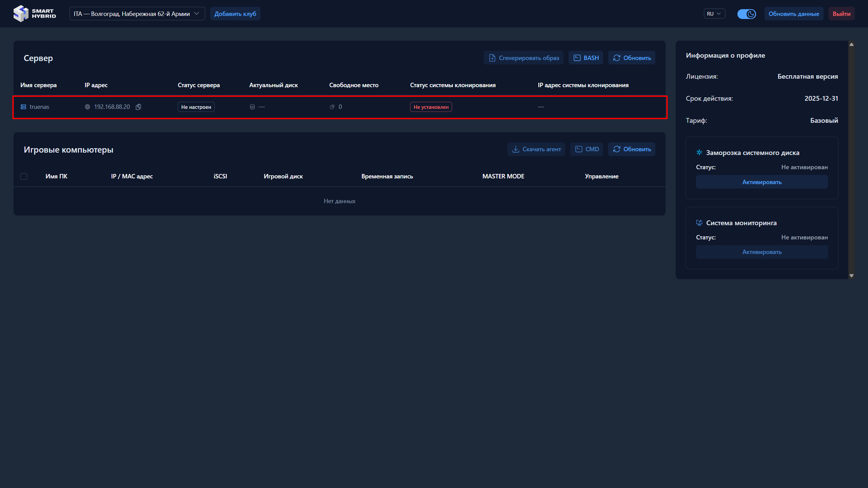This screenshot has width=868, height=488.
Task: Click the red Выйти logout button
Action: click(841, 14)
